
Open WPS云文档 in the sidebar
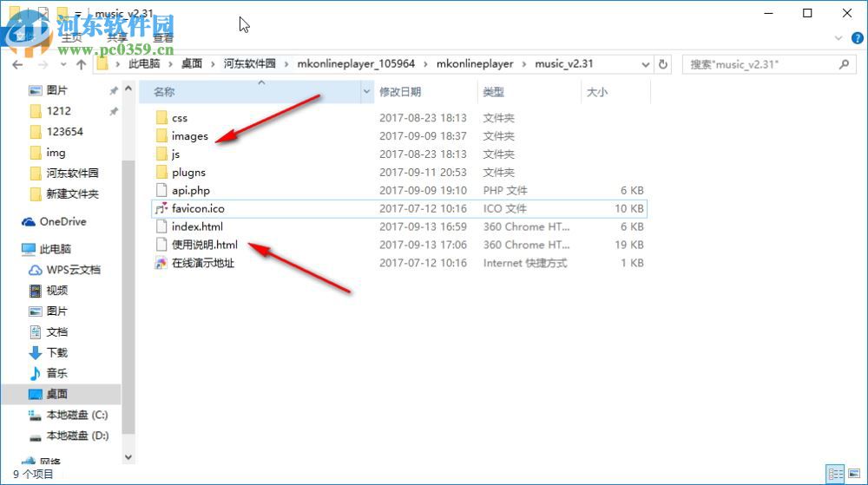pos(64,270)
